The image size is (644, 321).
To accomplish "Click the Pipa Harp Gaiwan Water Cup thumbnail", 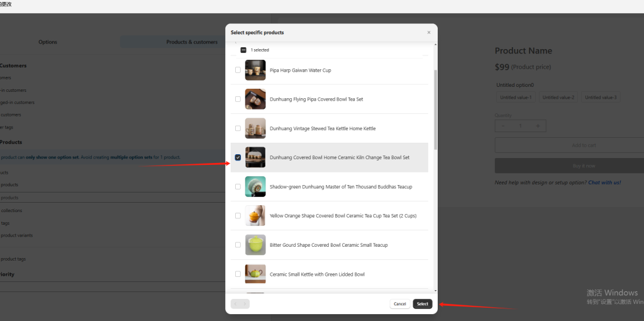I will coord(255,70).
